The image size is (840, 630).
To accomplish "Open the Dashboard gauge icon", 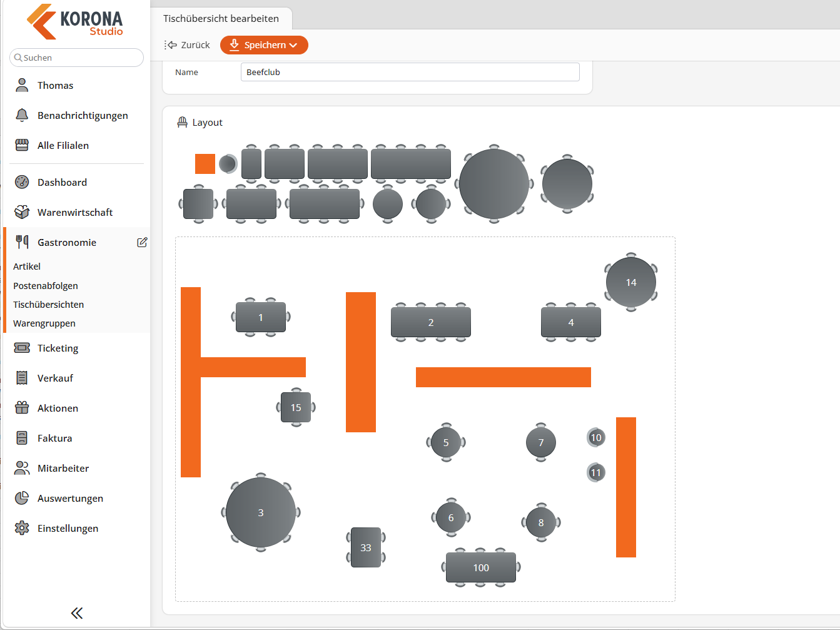I will (22, 182).
